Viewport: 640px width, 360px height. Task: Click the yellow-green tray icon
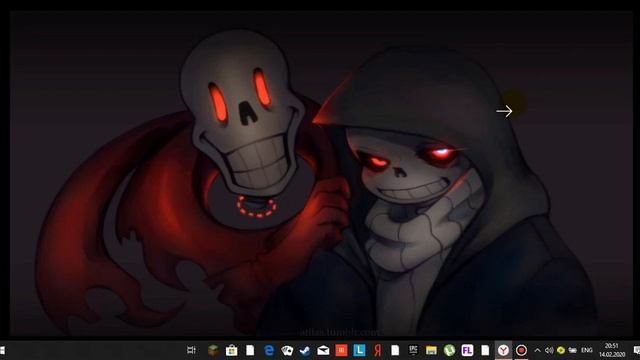pyautogui.click(x=561, y=350)
